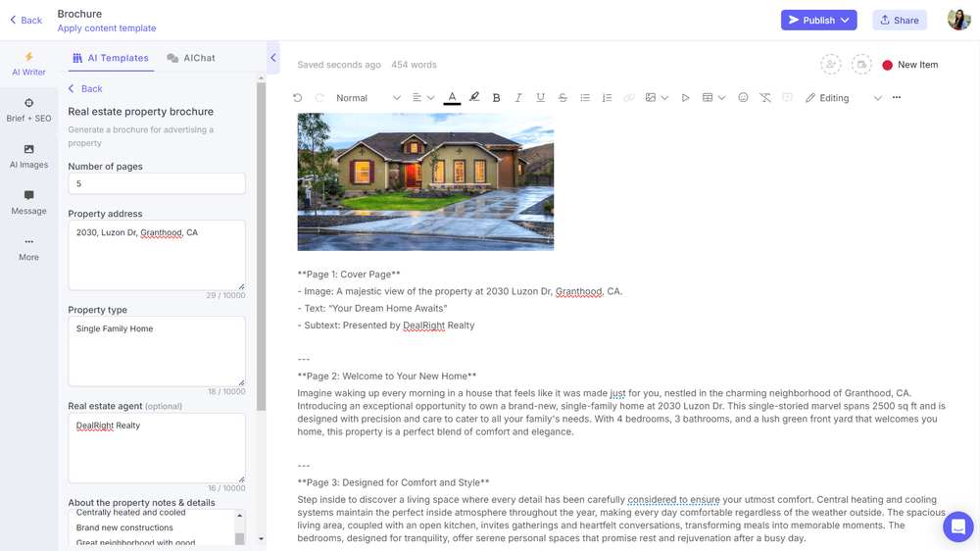
Task: Open the More sidebar menu
Action: pos(28,249)
